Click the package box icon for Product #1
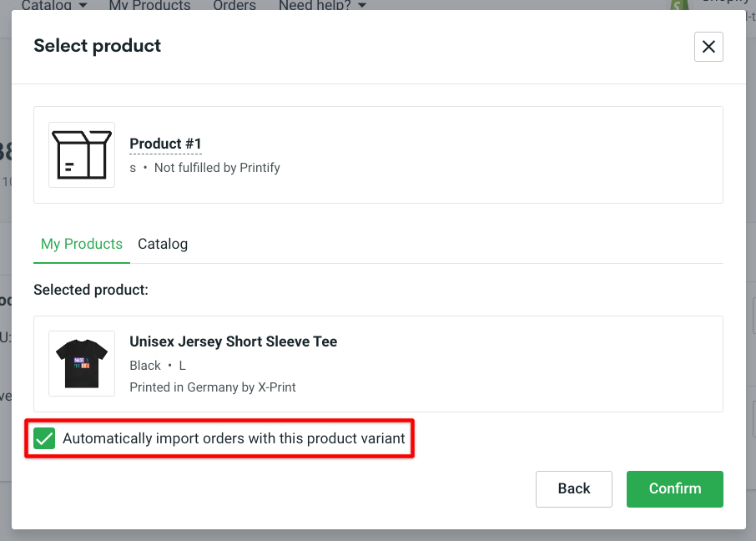Screen dimensions: 756x541 click(81, 154)
